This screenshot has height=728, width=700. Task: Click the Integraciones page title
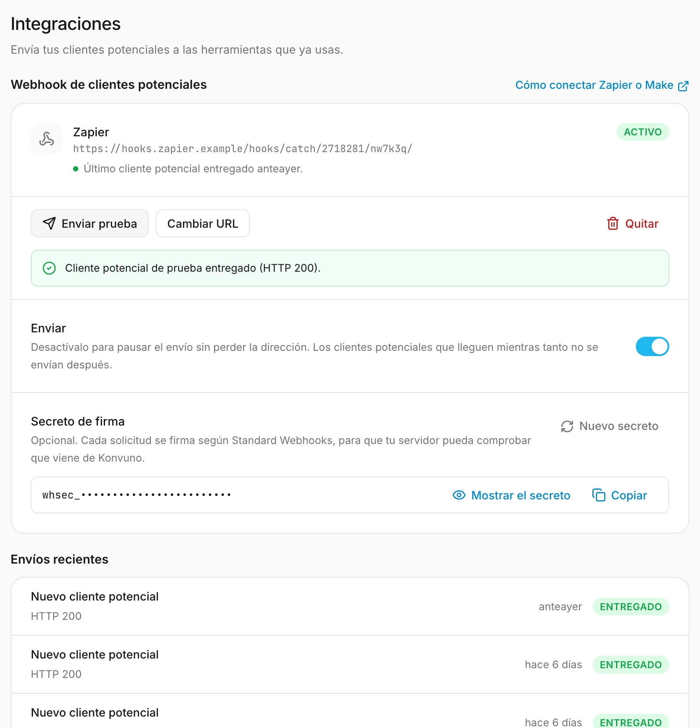(66, 24)
